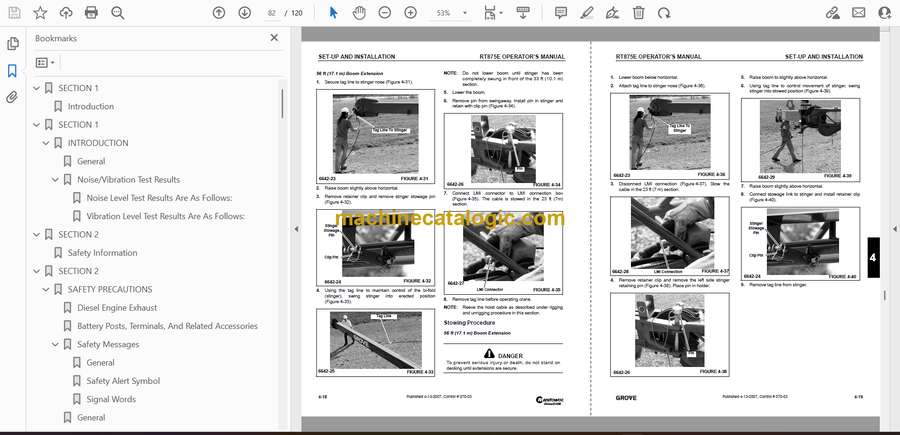Image resolution: width=900 pixels, height=435 pixels.
Task: Open the account profile icon
Action: [885, 13]
